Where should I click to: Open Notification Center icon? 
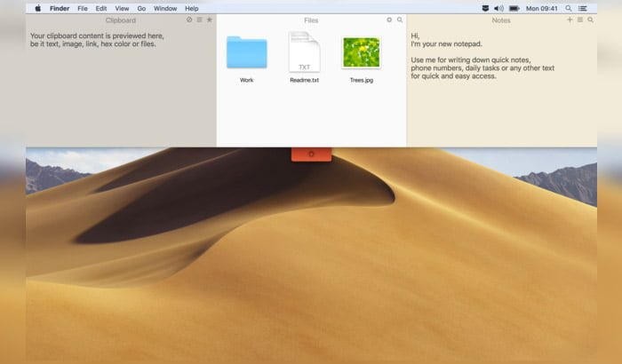coord(583,8)
